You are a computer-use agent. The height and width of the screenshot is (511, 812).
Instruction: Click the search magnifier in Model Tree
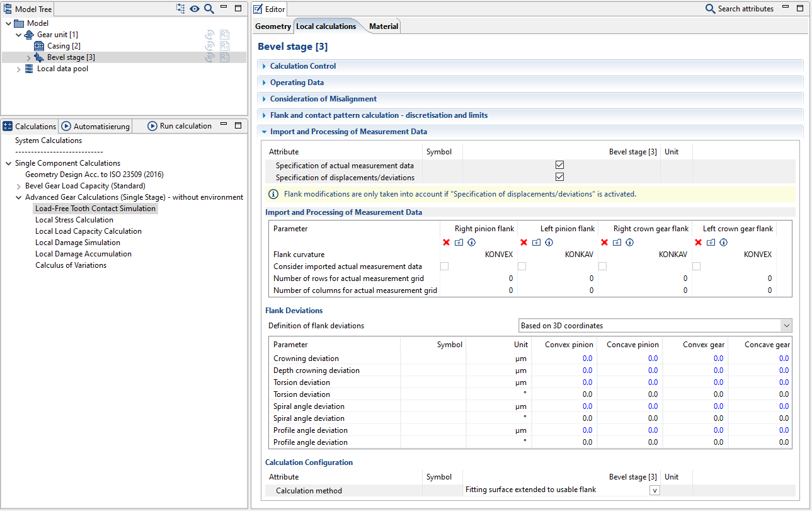pyautogui.click(x=209, y=9)
